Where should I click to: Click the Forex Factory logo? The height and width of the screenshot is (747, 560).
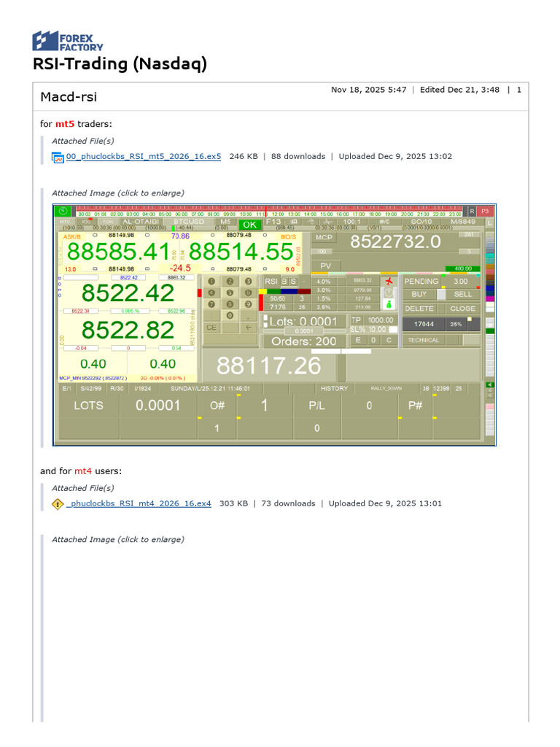pos(68,41)
